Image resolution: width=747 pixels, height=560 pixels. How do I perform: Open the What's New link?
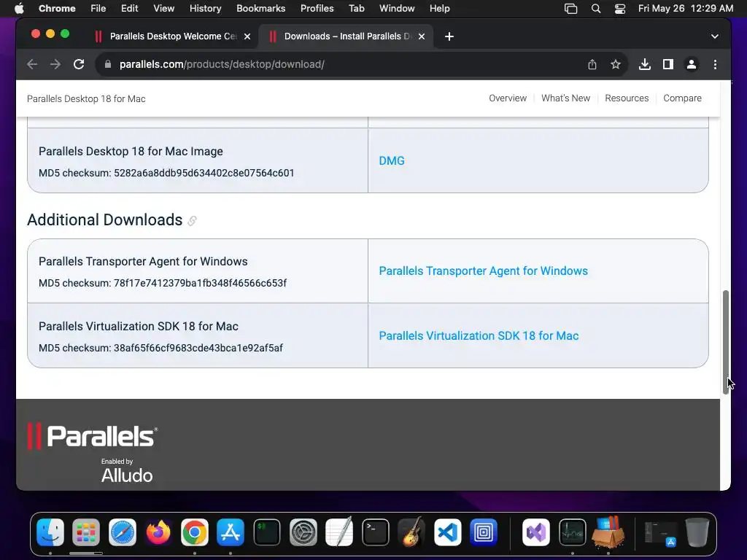(x=565, y=98)
